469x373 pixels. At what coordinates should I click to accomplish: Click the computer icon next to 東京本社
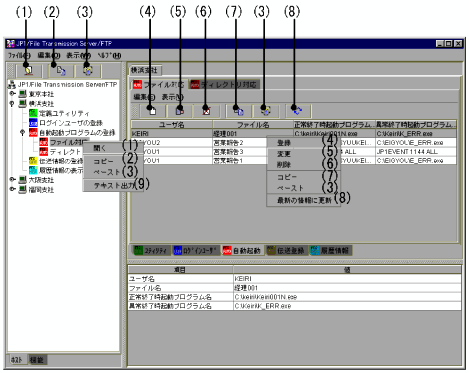(x=22, y=94)
